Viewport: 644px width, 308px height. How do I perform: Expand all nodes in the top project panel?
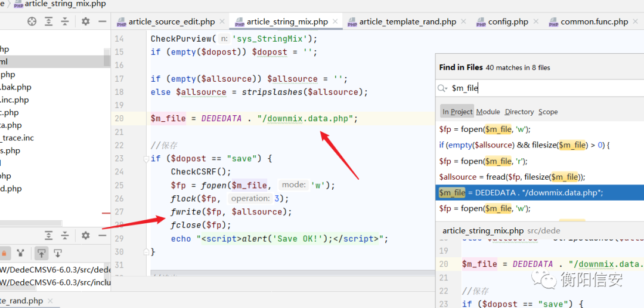click(x=49, y=21)
